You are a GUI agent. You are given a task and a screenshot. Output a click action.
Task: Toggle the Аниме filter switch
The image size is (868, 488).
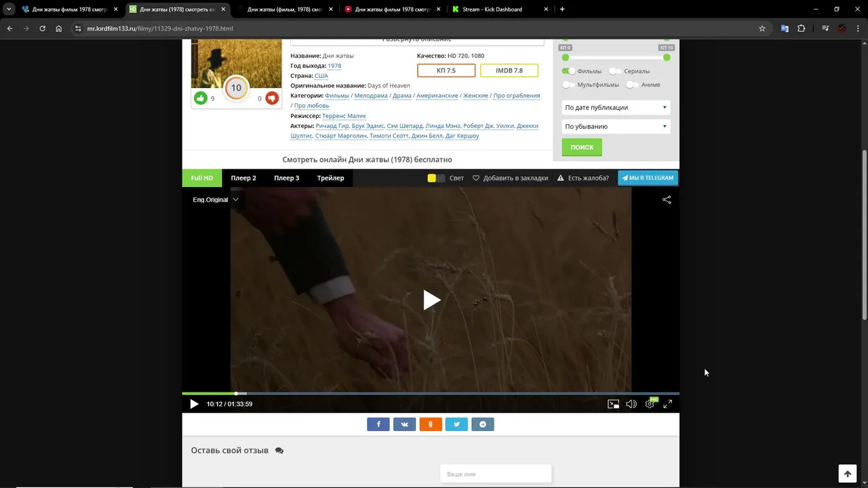(632, 85)
